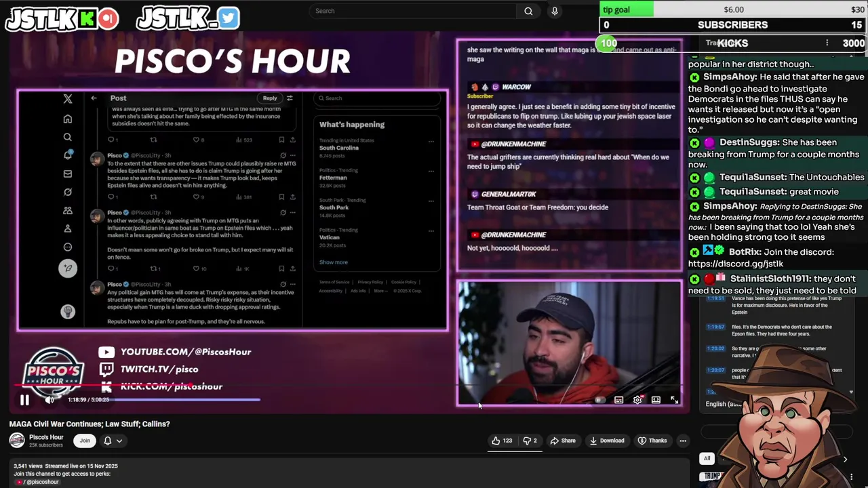Download the video

pos(607,441)
